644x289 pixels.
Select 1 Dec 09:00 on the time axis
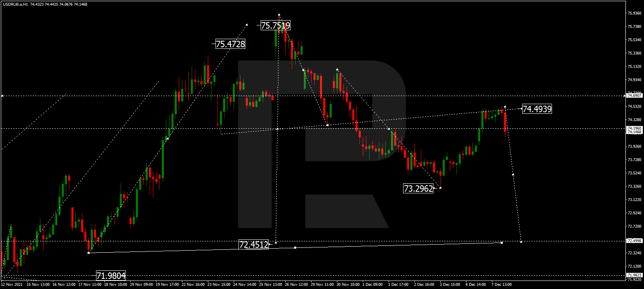pos(372,285)
